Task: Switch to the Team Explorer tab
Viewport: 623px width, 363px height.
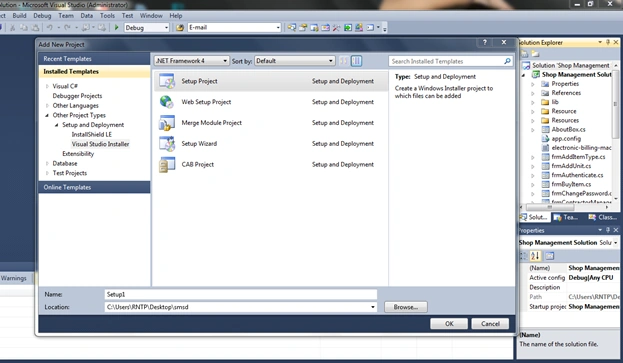Action: tap(566, 217)
